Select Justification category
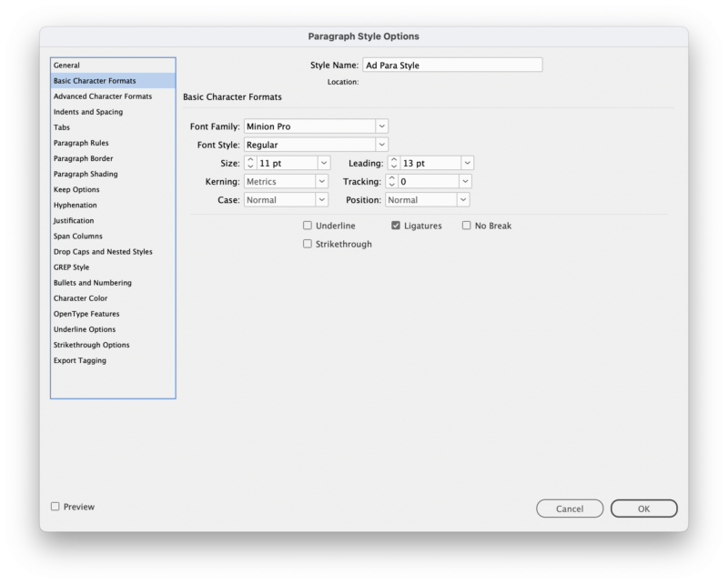Image resolution: width=728 pixels, height=584 pixels. (x=113, y=220)
